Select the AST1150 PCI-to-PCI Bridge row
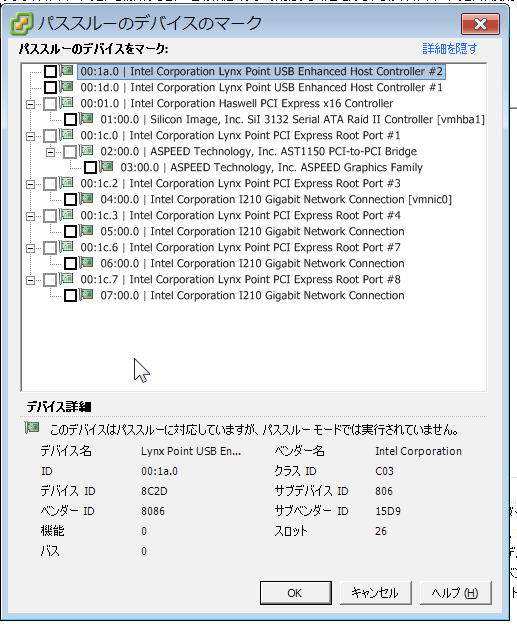This screenshot has height=626, width=517. 259,151
